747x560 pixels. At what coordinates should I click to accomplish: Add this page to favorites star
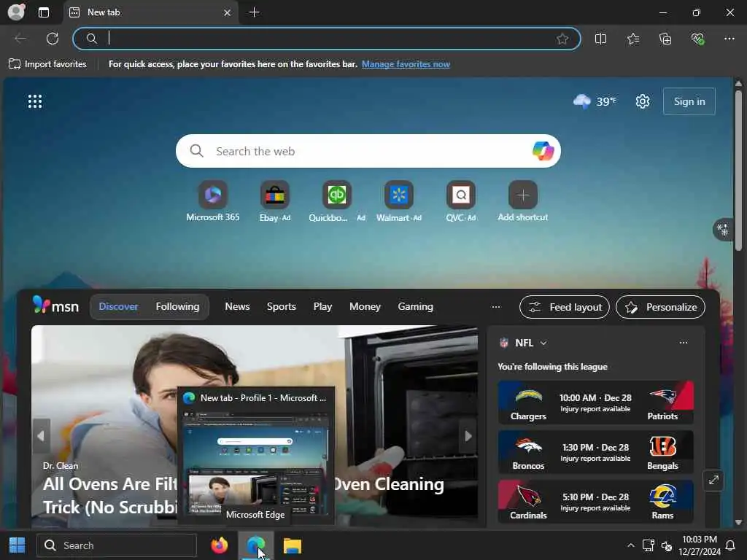[562, 39]
